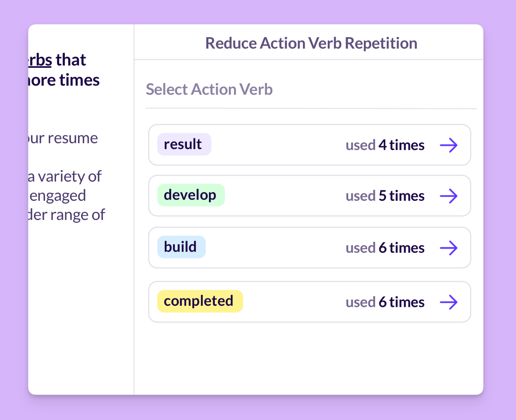516x420 pixels.
Task: Click the "Select Action Verb" heading
Action: (209, 90)
